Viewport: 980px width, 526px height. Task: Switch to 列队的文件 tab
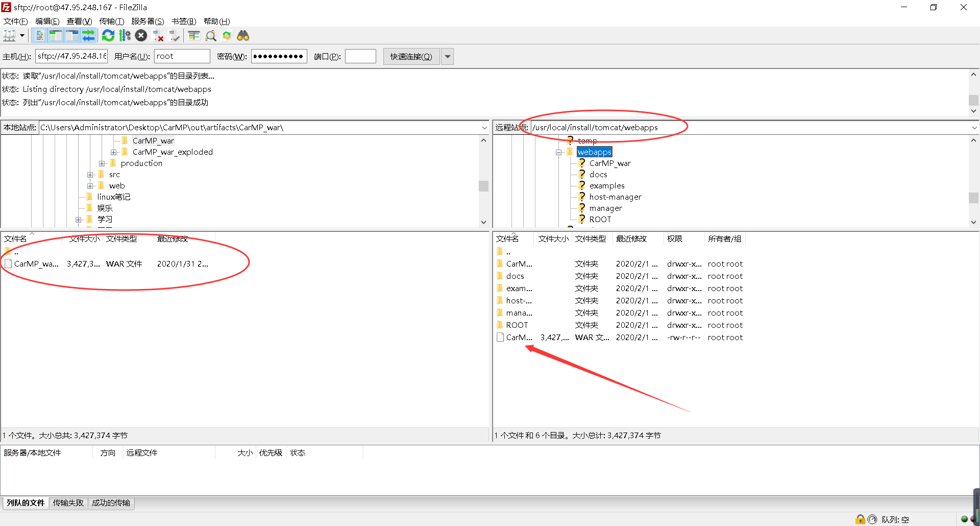tap(26, 503)
